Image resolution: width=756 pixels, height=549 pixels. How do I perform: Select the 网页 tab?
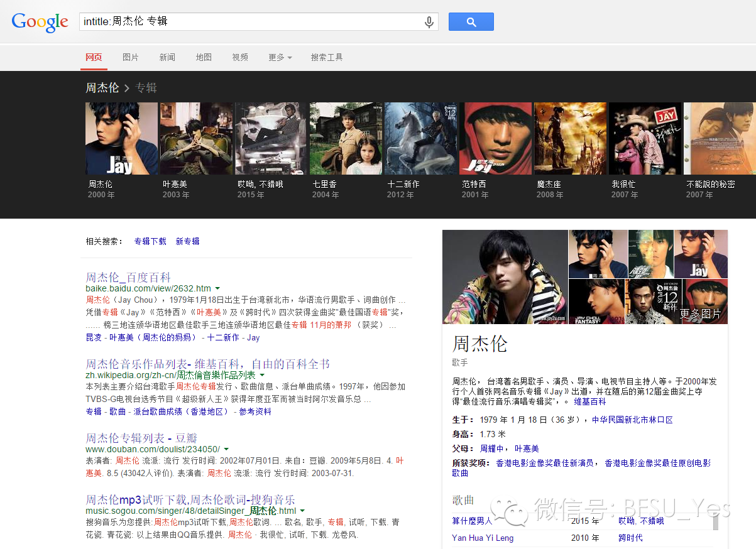[x=94, y=57]
